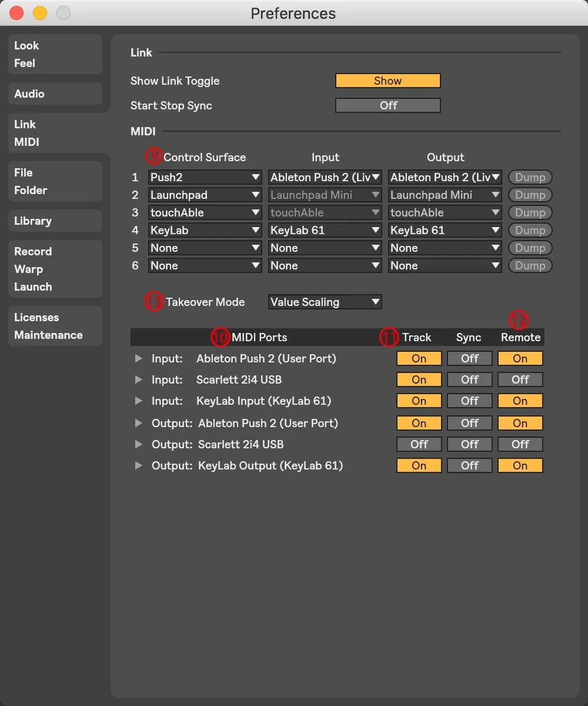Click Dump button for Push2 row

(530, 177)
